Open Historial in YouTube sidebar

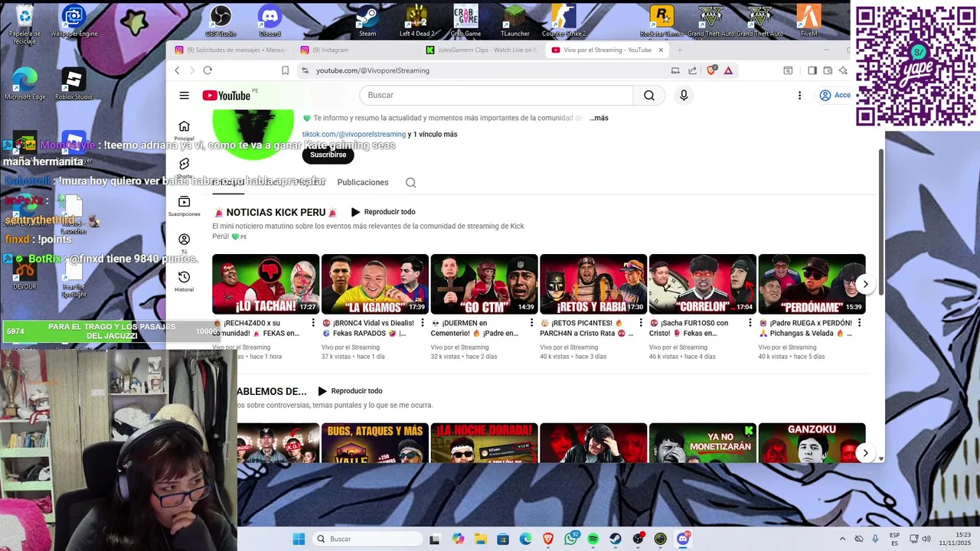coord(184,281)
